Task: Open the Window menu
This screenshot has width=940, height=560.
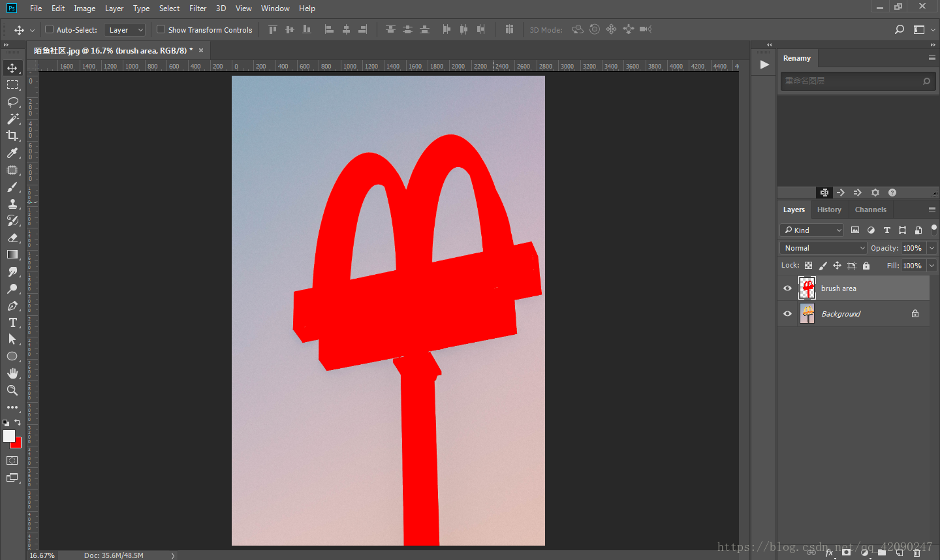Action: coord(275,8)
